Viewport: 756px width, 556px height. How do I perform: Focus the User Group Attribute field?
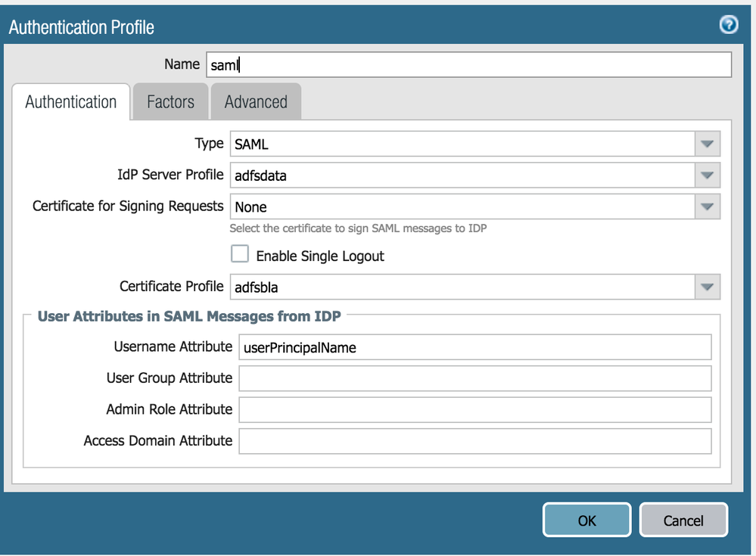click(x=474, y=378)
